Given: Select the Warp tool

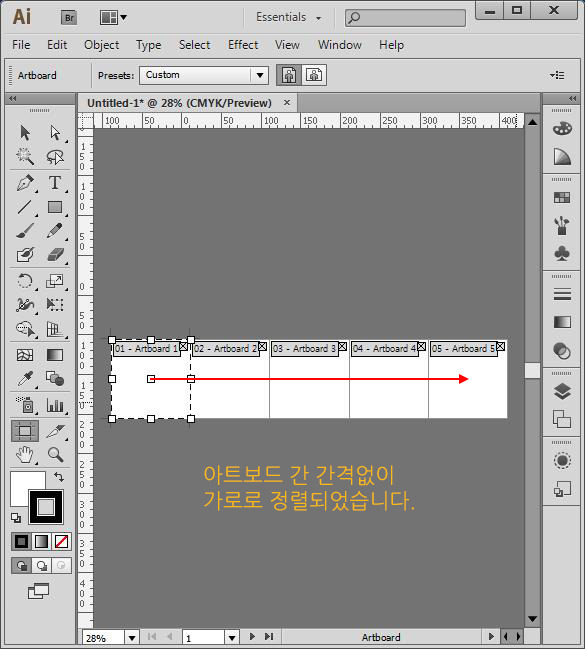Looking at the screenshot, I should [x=25, y=305].
